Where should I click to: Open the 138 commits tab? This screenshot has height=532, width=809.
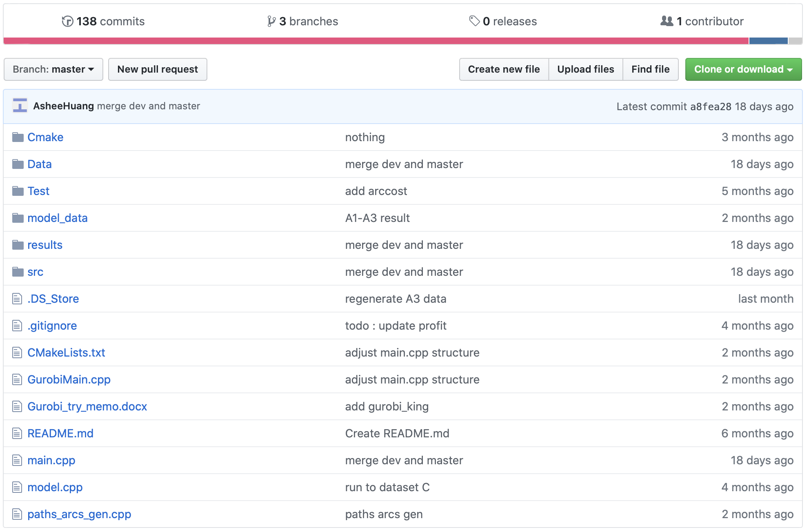(x=110, y=21)
